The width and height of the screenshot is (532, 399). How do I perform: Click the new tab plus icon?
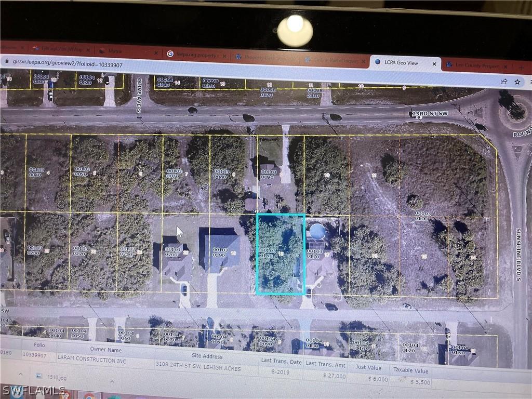pos(521,68)
